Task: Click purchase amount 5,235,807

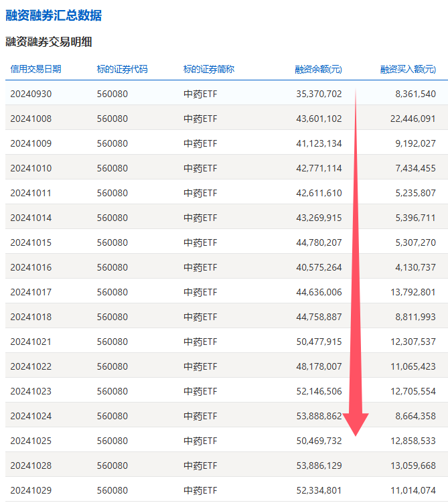Action: [x=416, y=193]
